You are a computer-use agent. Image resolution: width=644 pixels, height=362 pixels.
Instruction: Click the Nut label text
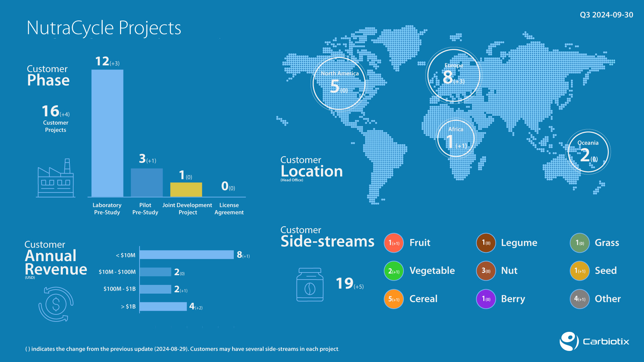pyautogui.click(x=509, y=271)
